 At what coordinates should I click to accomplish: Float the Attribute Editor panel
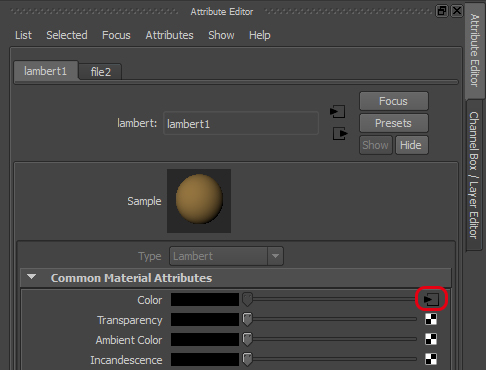(x=442, y=11)
